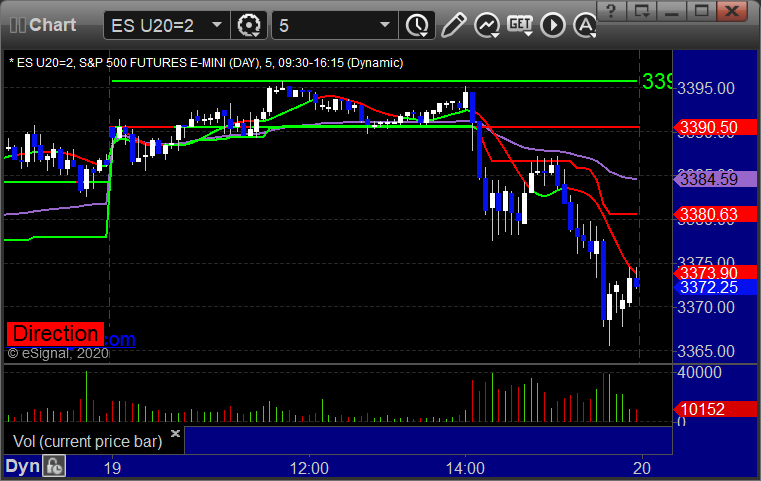Click the 3390.50 red price marker

point(715,127)
